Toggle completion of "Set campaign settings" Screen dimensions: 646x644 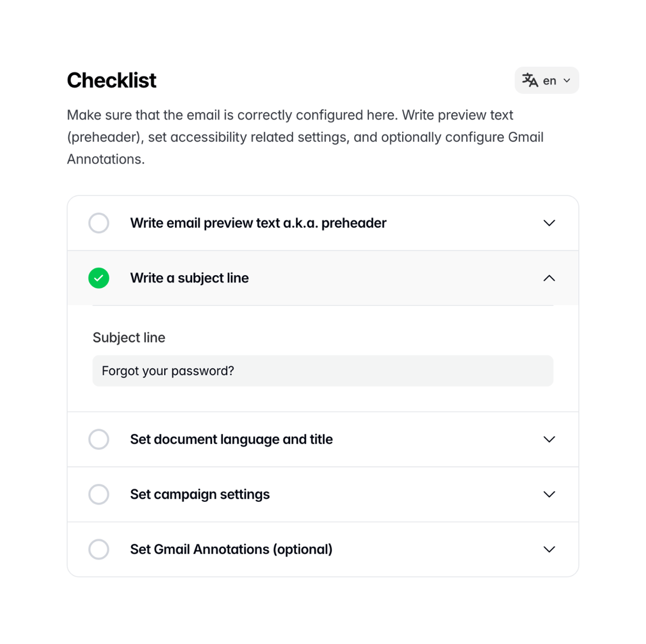click(x=99, y=494)
